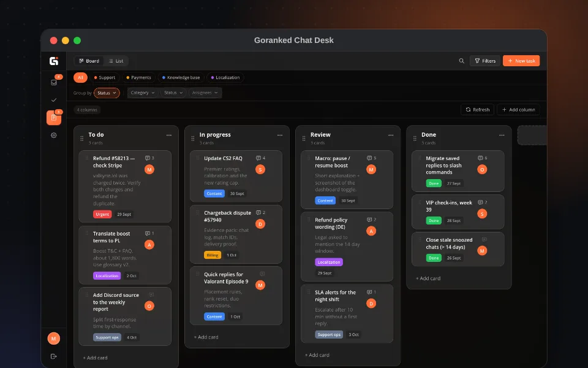Click the 29 Sept date on Refund #58213 card
The width and height of the screenshot is (588, 368).
click(124, 215)
